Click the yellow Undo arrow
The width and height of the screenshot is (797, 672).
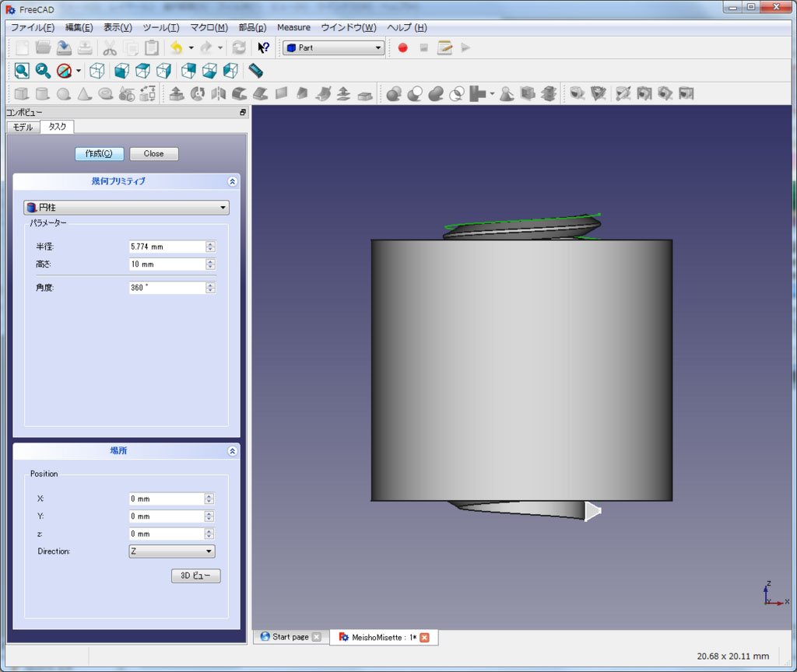tap(177, 47)
